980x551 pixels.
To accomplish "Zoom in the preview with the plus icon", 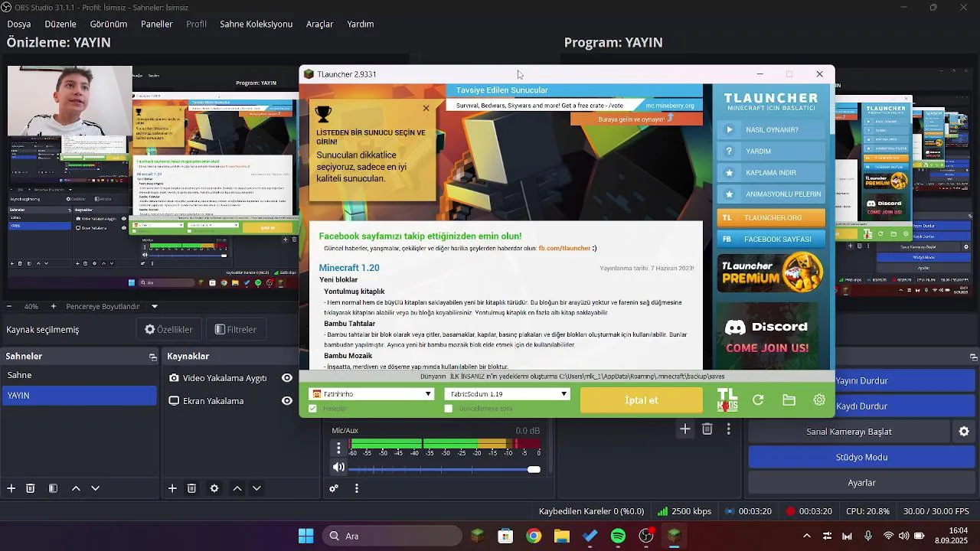I will tap(53, 306).
